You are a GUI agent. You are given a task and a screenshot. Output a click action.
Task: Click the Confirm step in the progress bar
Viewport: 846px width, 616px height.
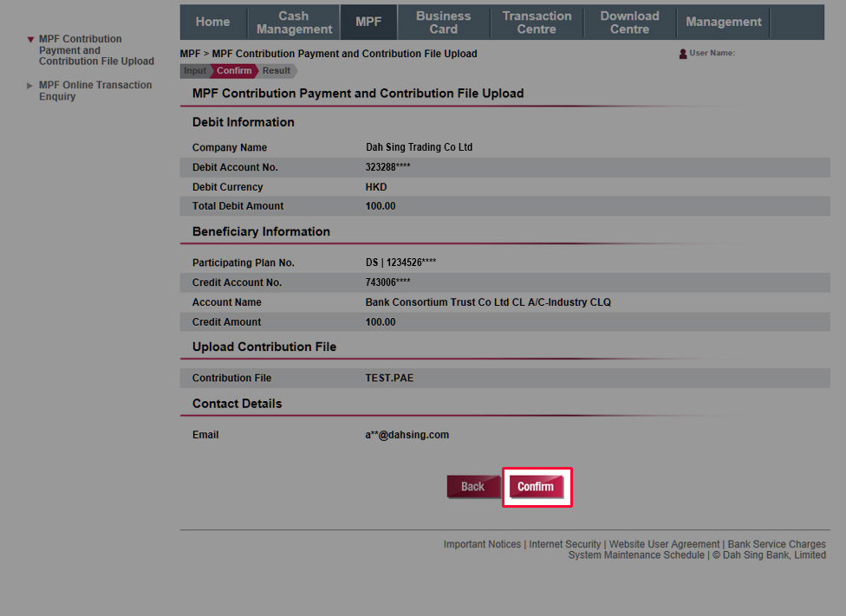pos(234,71)
